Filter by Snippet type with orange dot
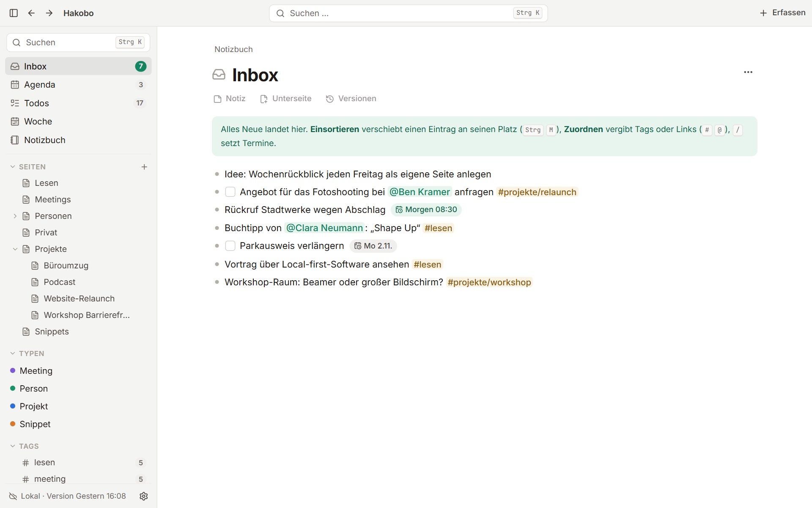 pyautogui.click(x=78, y=424)
